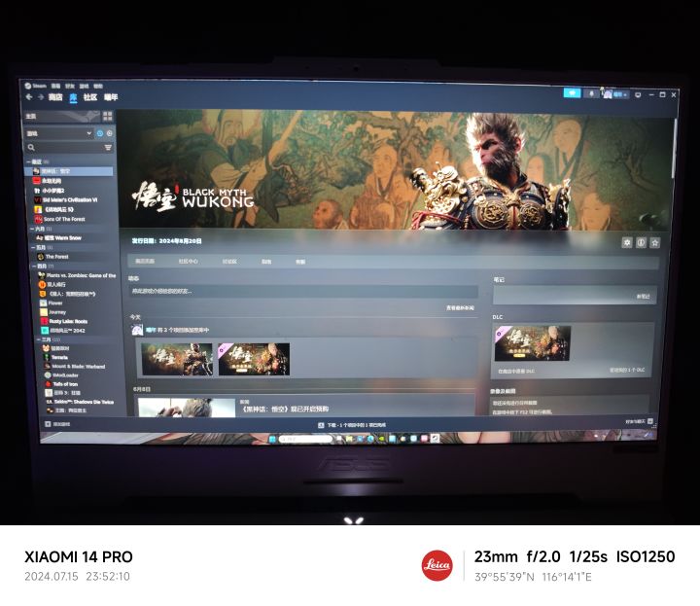The image size is (700, 606).
Task: Click 新笔记 new note button
Action: click(x=644, y=297)
